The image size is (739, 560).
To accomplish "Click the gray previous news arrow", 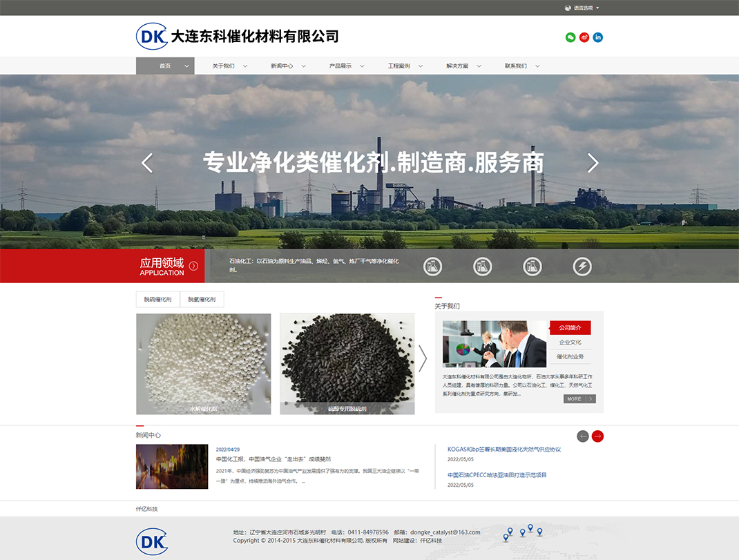I will (583, 436).
